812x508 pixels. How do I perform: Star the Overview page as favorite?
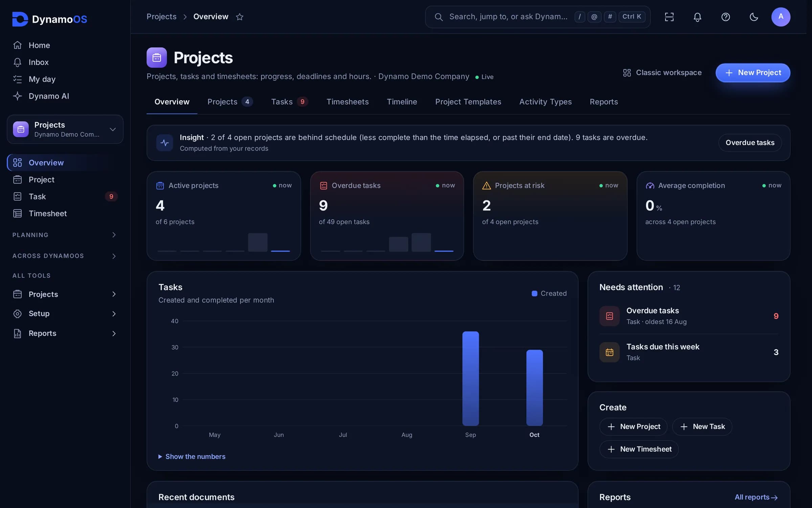(240, 17)
